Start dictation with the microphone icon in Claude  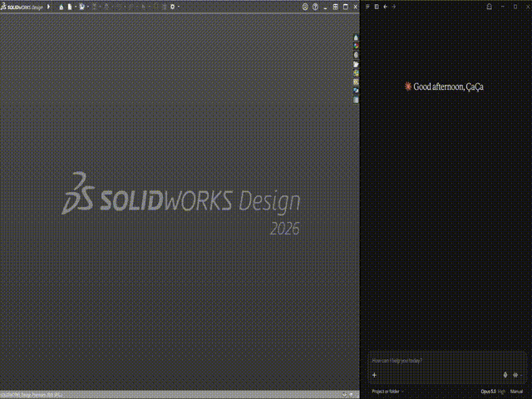point(505,375)
